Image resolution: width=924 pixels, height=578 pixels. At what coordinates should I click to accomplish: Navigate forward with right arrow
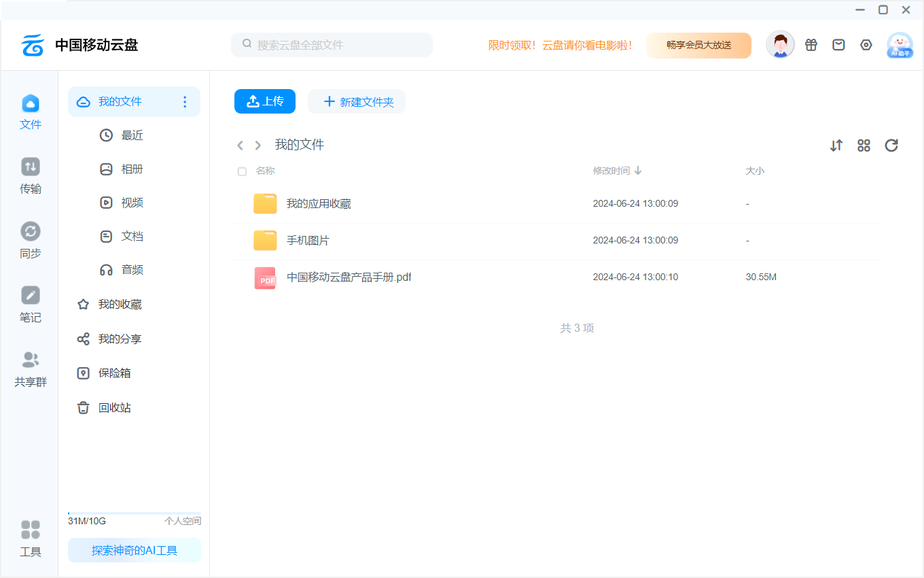(x=258, y=146)
